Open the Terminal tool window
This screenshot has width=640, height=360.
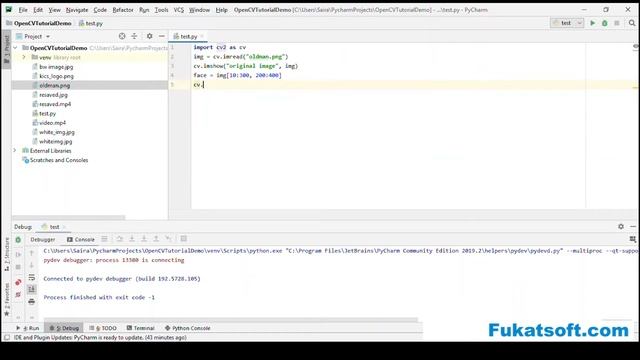[x=140, y=328]
